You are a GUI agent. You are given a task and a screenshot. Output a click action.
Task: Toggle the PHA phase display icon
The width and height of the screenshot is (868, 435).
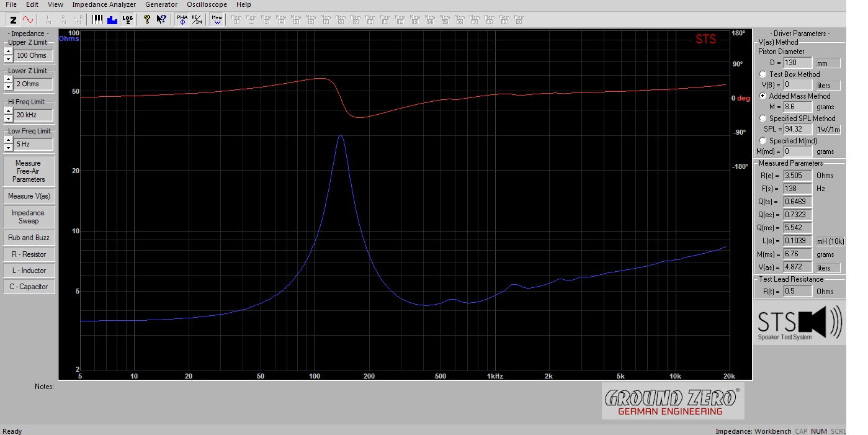click(182, 20)
